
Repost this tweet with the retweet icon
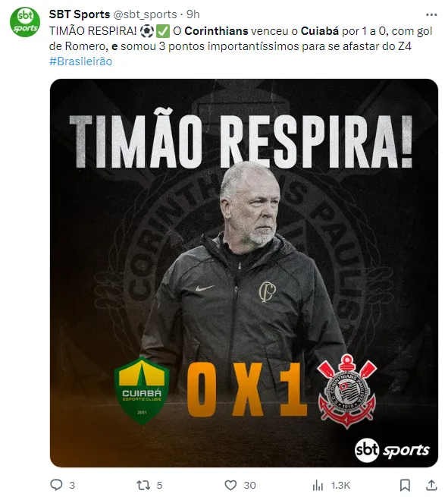pyautogui.click(x=143, y=485)
